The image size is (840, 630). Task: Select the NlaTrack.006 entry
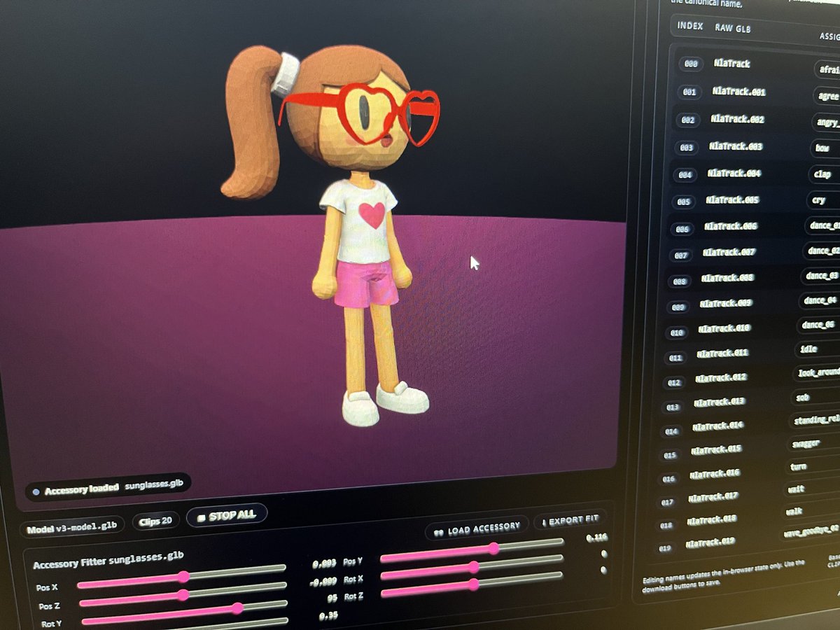click(731, 226)
